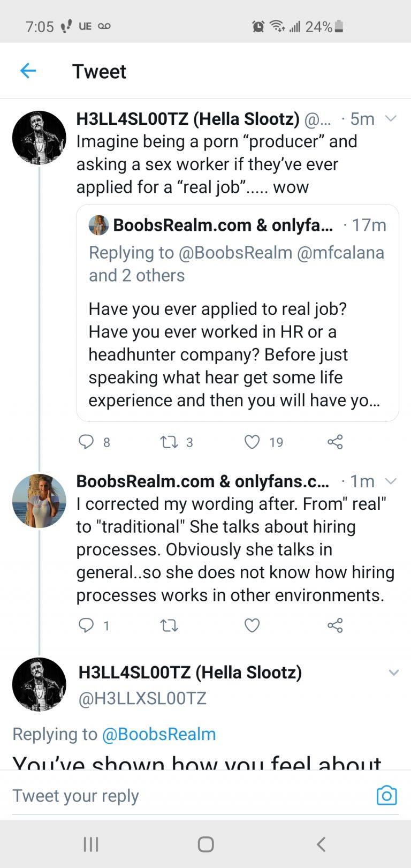Screen dimensions: 411x868
Task: Reply to the first Hella Slootz tweet
Action: 86,442
